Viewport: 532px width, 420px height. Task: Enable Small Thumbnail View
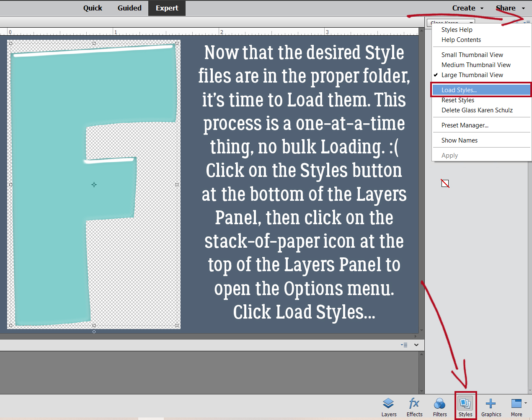[x=472, y=54]
